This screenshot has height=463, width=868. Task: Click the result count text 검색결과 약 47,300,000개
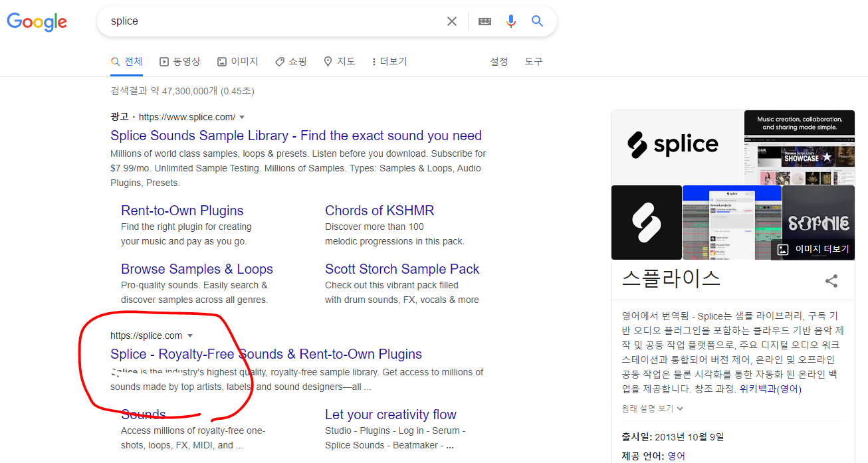pyautogui.click(x=182, y=91)
